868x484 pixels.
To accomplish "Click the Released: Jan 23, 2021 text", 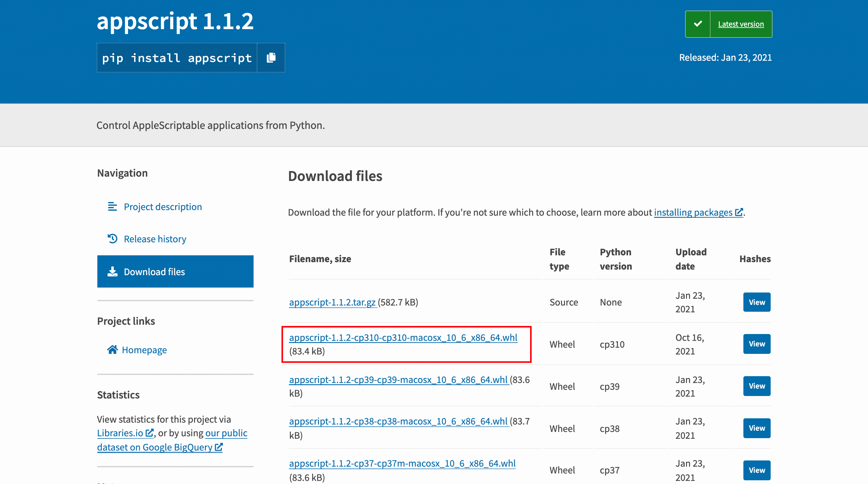I will [x=725, y=58].
